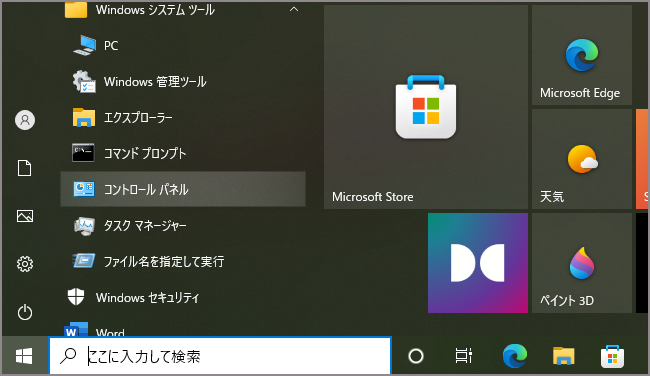
Task: Click the ここに入力して検索 search box
Action: point(220,356)
